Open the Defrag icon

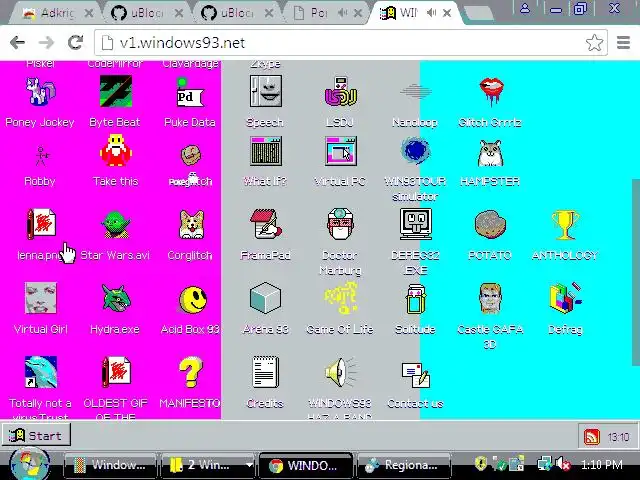pyautogui.click(x=566, y=298)
